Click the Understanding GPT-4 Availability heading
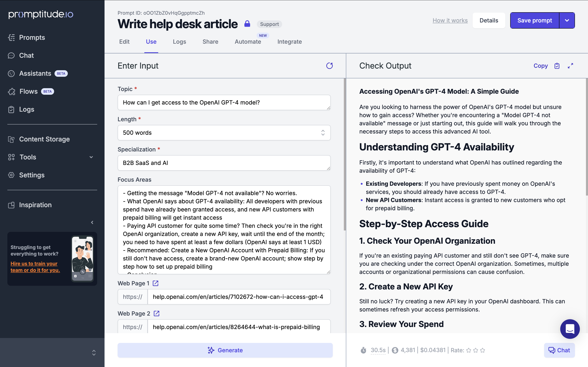Viewport: 588px width, 367px height. pyautogui.click(x=437, y=147)
